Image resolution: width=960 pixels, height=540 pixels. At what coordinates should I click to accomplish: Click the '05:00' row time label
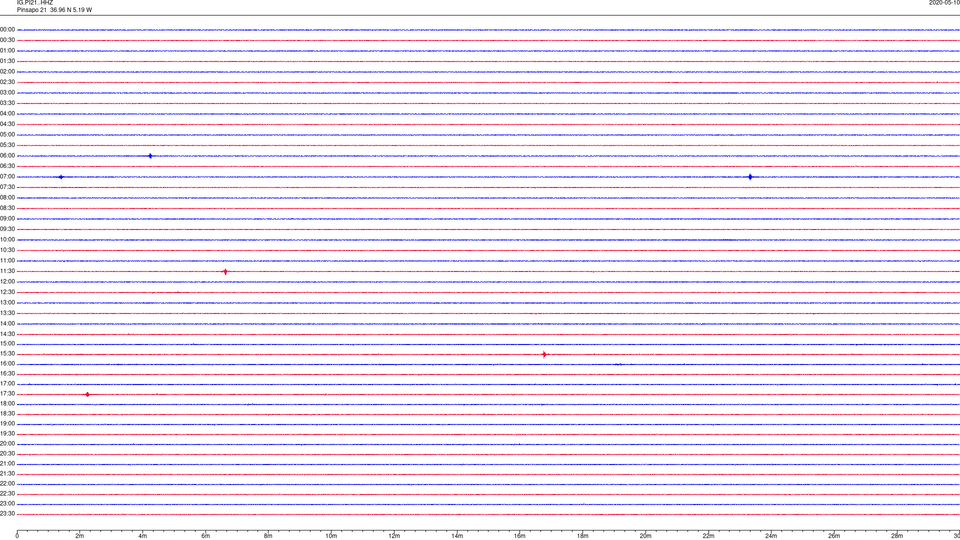[7, 135]
